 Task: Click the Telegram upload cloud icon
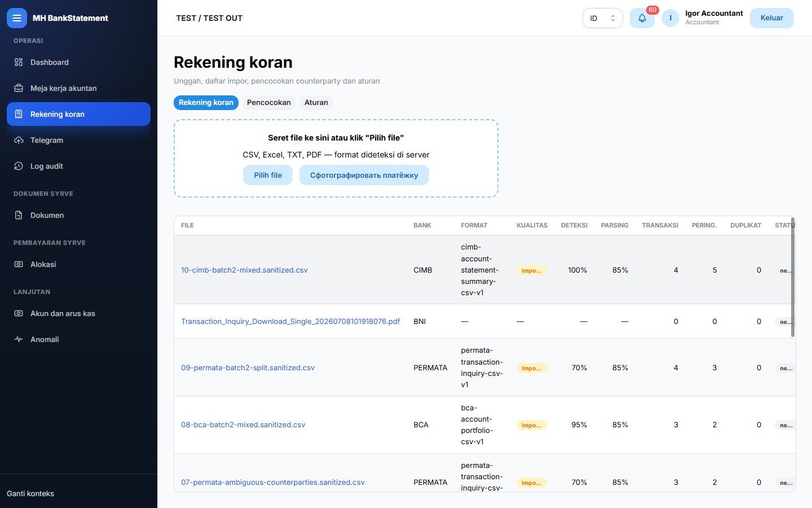(19, 140)
